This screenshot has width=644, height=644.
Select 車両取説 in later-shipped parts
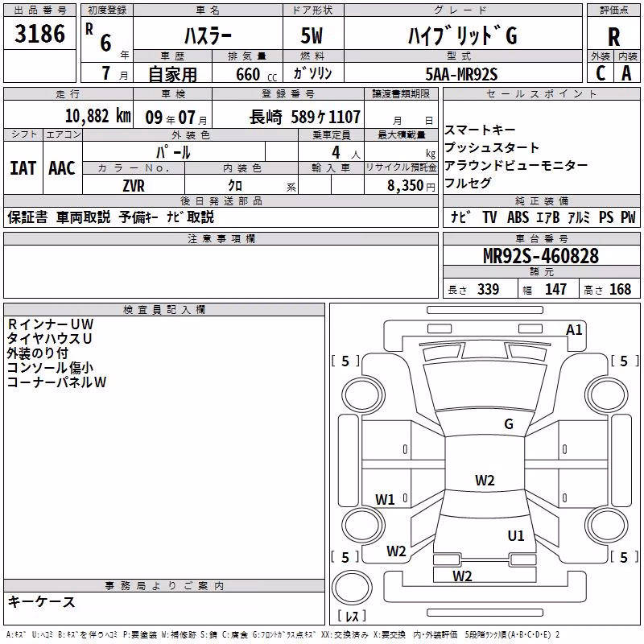point(84,217)
